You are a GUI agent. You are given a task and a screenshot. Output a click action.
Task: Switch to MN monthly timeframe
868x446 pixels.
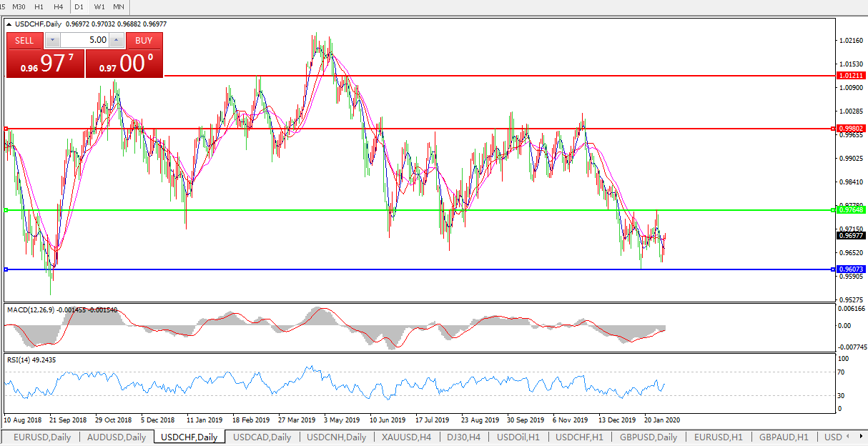click(119, 6)
